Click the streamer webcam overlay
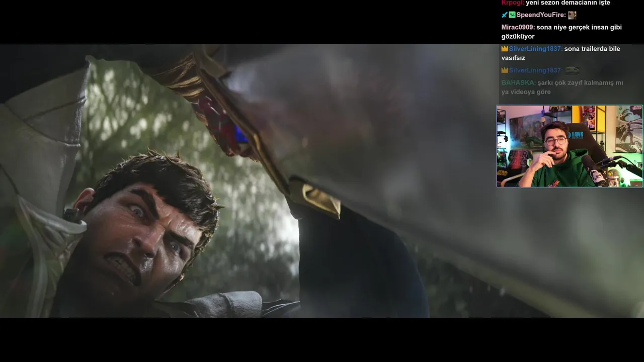644x362 pixels. pyautogui.click(x=570, y=146)
